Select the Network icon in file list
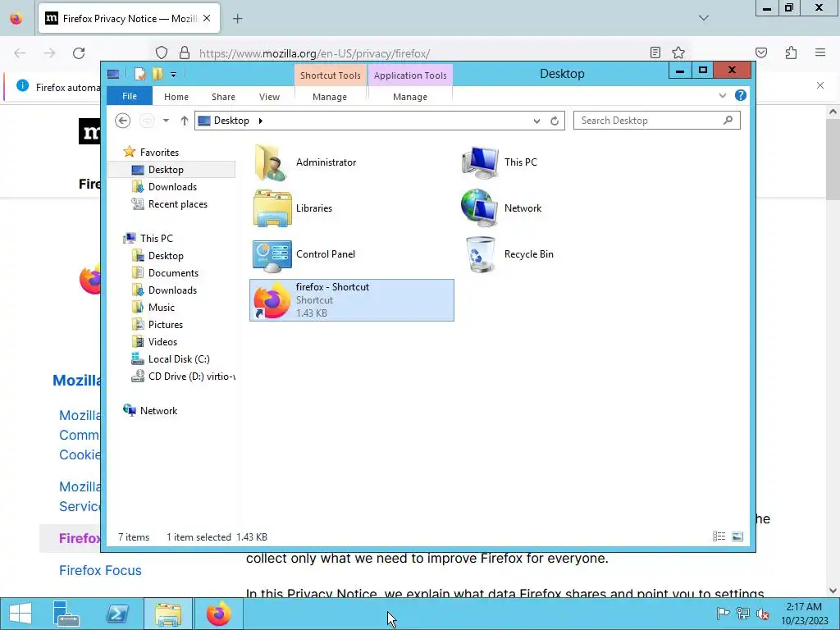The height and width of the screenshot is (630, 840). [479, 208]
